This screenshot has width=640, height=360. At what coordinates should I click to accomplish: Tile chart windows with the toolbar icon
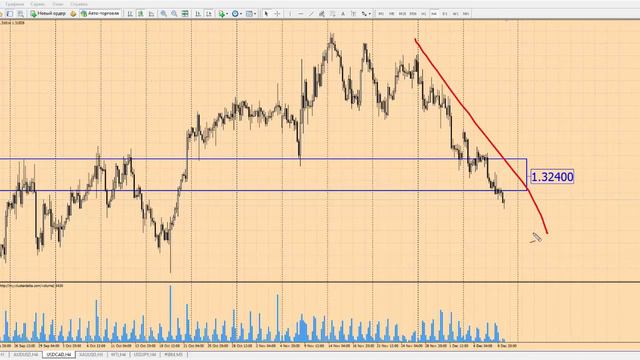pos(185,13)
